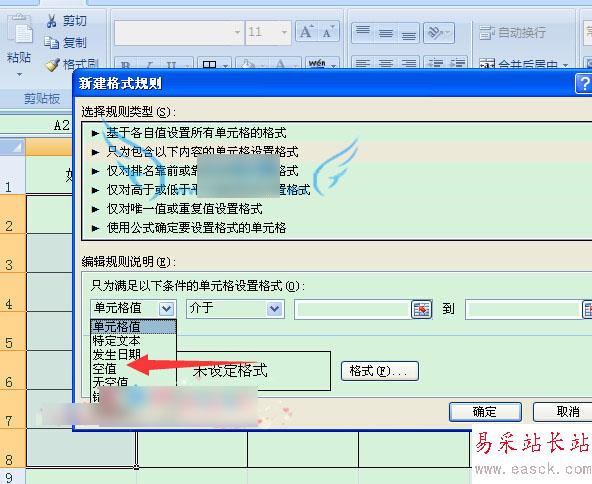Image resolution: width=592 pixels, height=484 pixels.
Task: Open the text orientation dropdown arrow
Action: click(449, 33)
